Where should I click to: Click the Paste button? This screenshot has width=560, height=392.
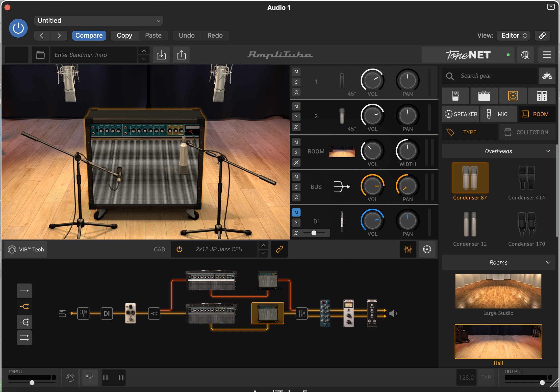pos(153,35)
